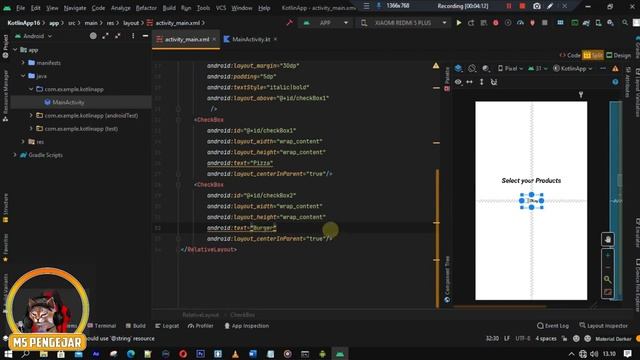
Task: Expand the manifests folder
Action: (23, 63)
